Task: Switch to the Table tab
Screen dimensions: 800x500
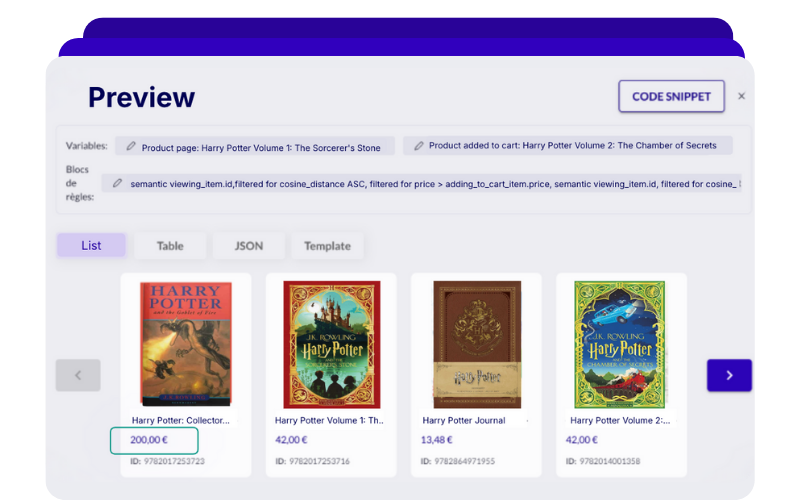Action: [170, 246]
